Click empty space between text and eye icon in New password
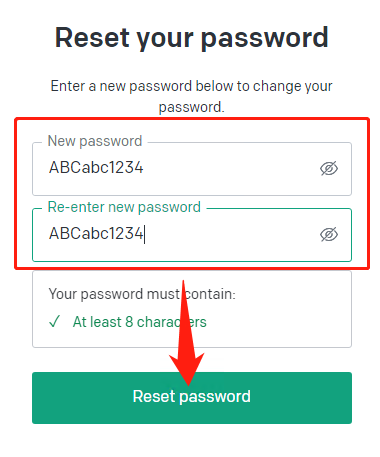Image resolution: width=380 pixels, height=457 pixels. tap(230, 168)
